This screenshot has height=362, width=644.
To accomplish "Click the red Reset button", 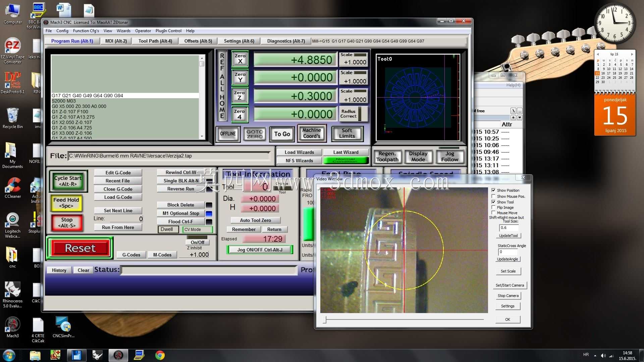I will tap(80, 248).
